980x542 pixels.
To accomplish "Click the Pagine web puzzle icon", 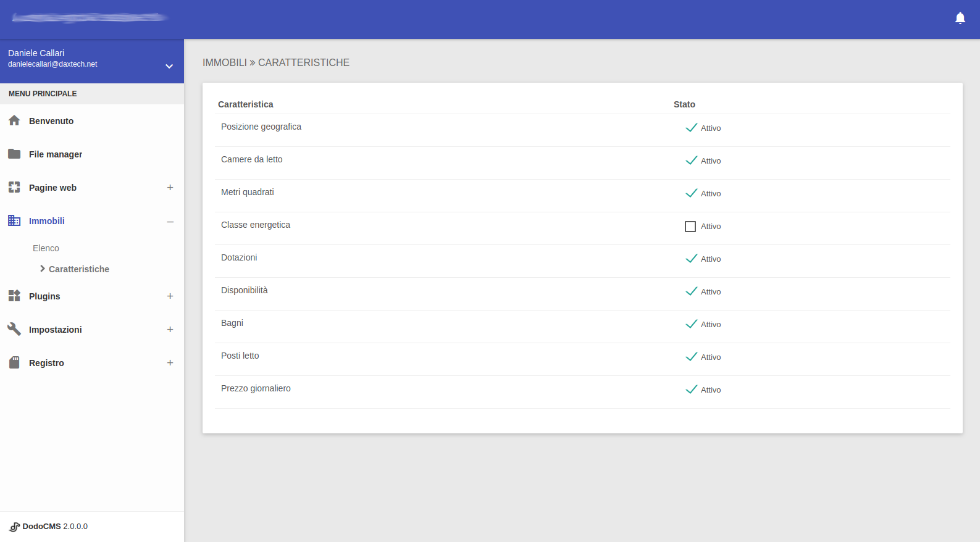I will (14, 188).
